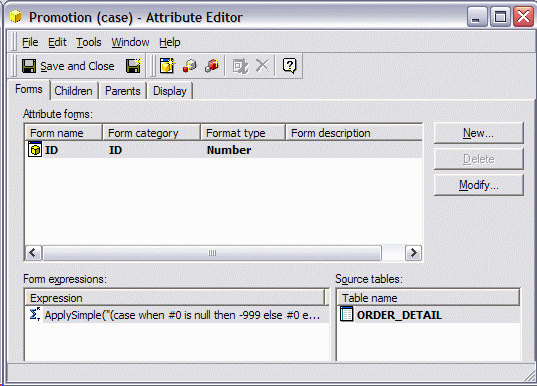This screenshot has width=537, height=386.
Task: Click the ID attribute form row icon
Action: pos(35,149)
